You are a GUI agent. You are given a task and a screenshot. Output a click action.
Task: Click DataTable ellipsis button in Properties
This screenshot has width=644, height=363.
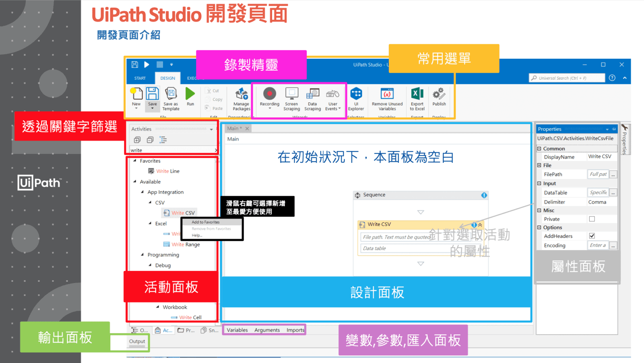613,193
